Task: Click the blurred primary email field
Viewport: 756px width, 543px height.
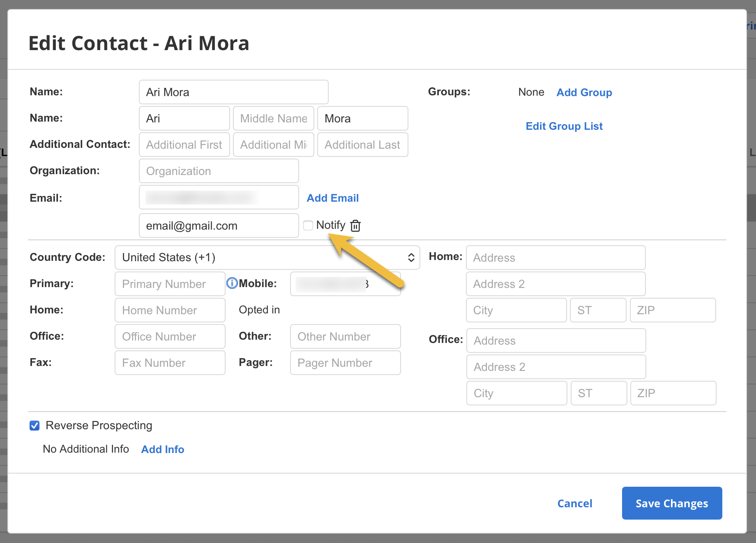Action: tap(219, 197)
